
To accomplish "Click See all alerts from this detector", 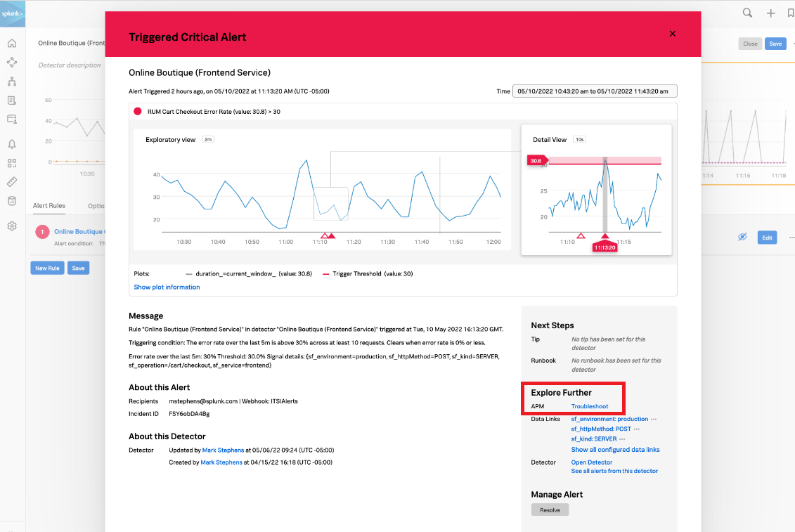I will tap(614, 471).
